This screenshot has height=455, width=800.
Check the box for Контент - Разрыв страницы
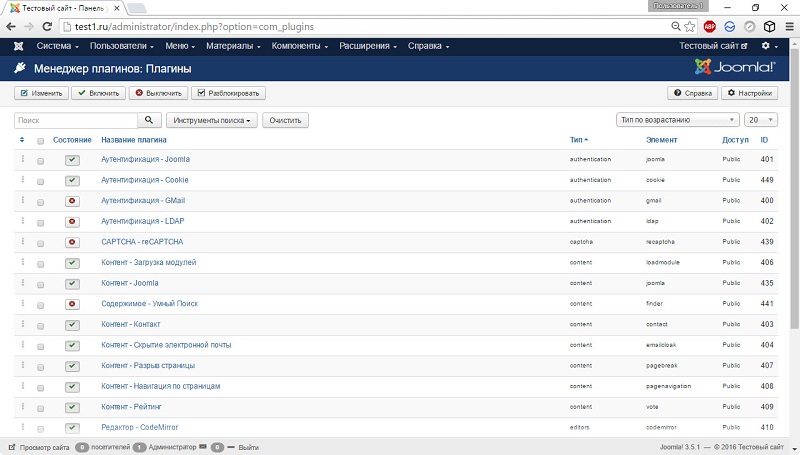click(40, 367)
